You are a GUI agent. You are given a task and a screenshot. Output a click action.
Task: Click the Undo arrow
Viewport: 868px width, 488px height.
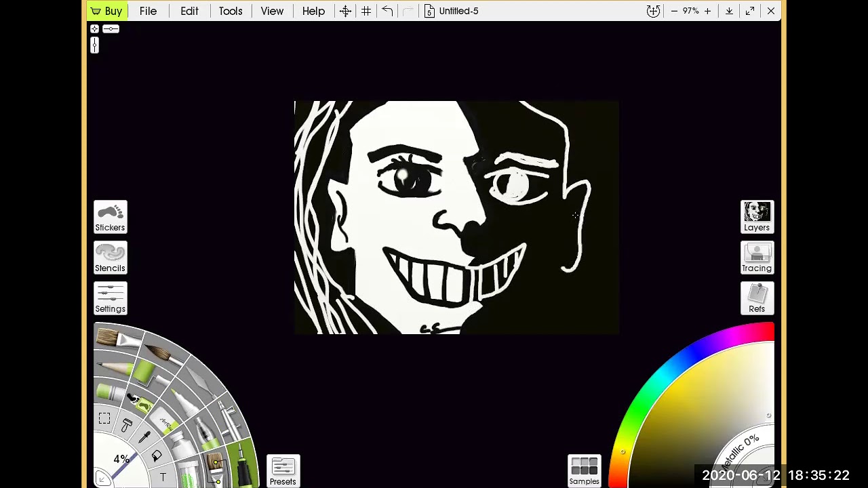[x=387, y=11]
